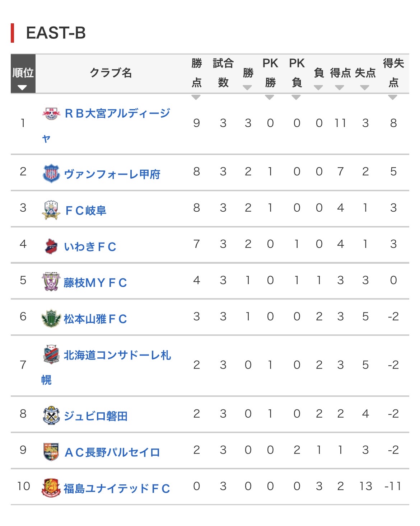The height and width of the screenshot is (526, 420).
Task: Click the RB Omiya Ardija club crest
Action: [51, 113]
